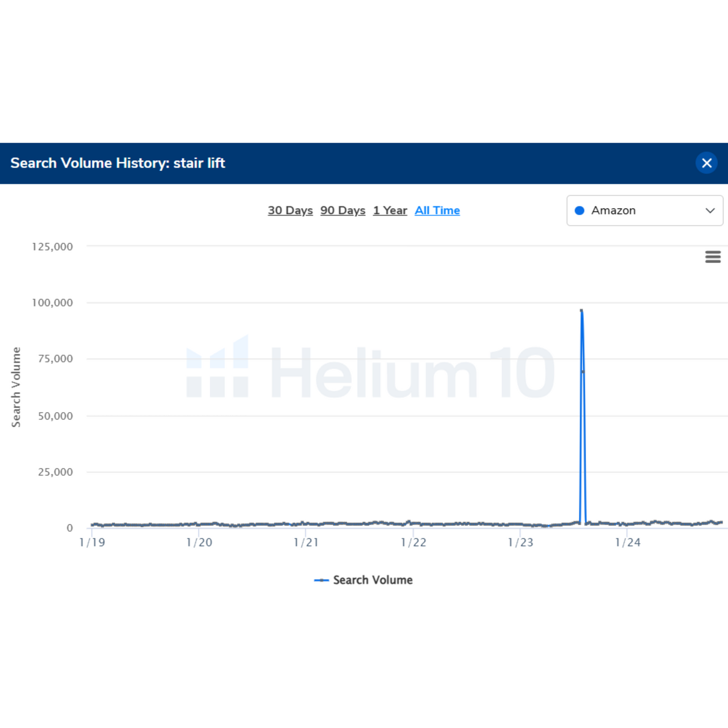Click the 25,000 y-axis label
728x728 pixels.
[55, 472]
